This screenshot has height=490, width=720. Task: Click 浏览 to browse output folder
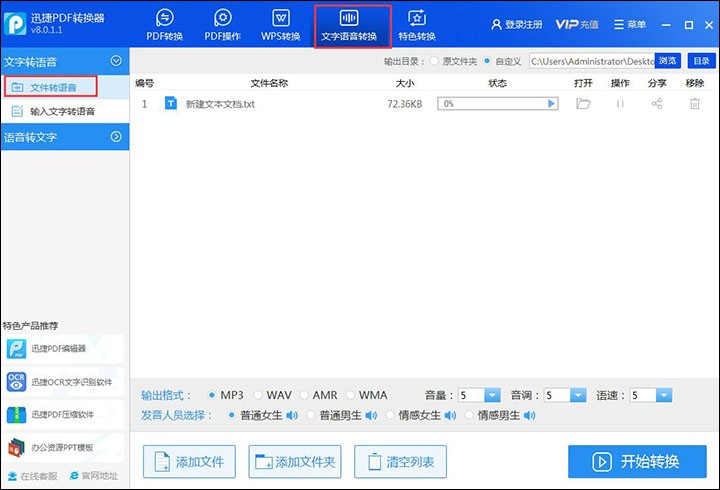click(x=668, y=61)
